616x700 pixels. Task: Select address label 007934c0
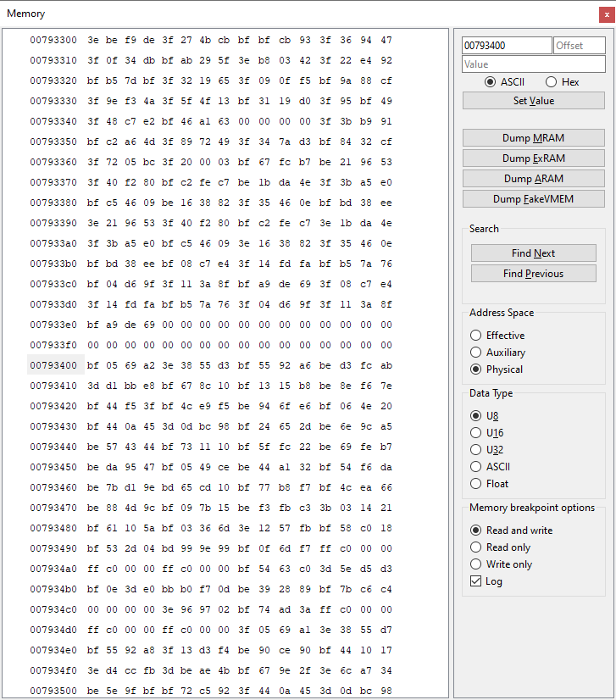click(x=53, y=609)
